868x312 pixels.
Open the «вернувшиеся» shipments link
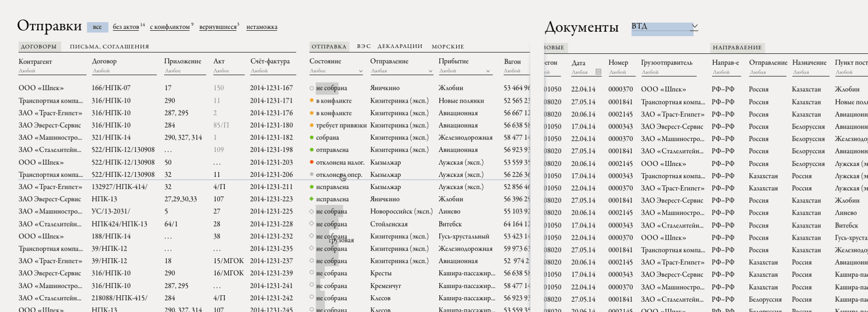pyautogui.click(x=217, y=27)
